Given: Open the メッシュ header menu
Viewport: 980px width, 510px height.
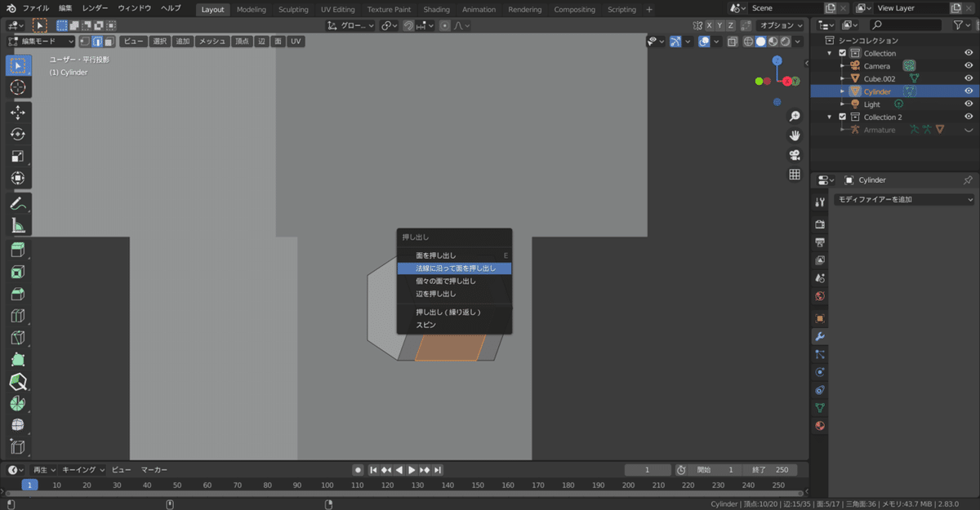Looking at the screenshot, I should (212, 41).
